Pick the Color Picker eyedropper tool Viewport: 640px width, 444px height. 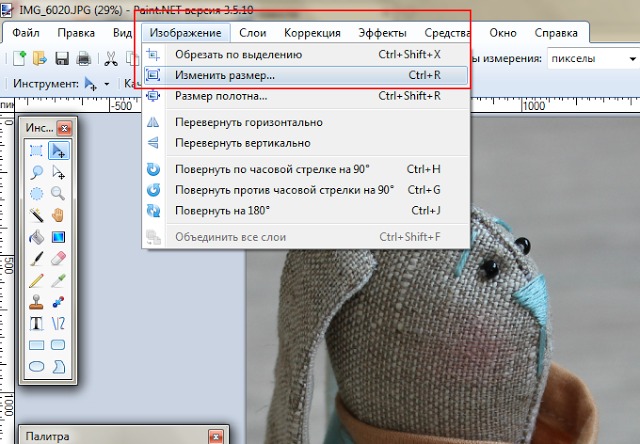coord(58,280)
